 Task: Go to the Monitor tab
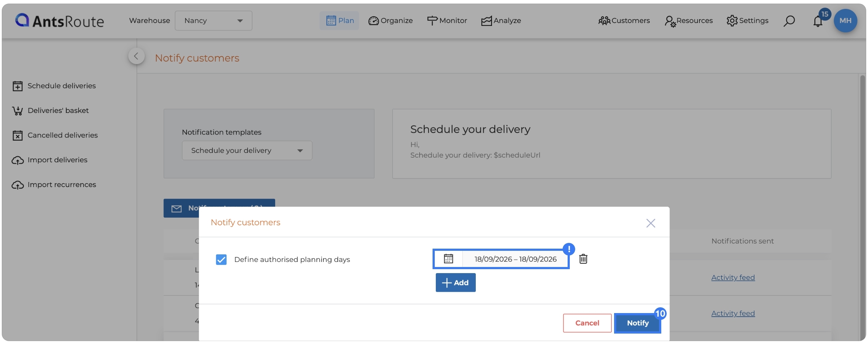tap(447, 21)
